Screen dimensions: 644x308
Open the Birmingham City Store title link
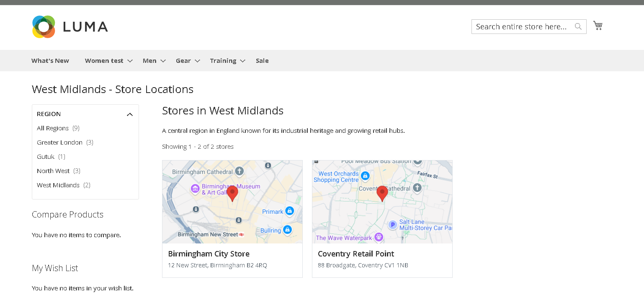[x=209, y=254]
